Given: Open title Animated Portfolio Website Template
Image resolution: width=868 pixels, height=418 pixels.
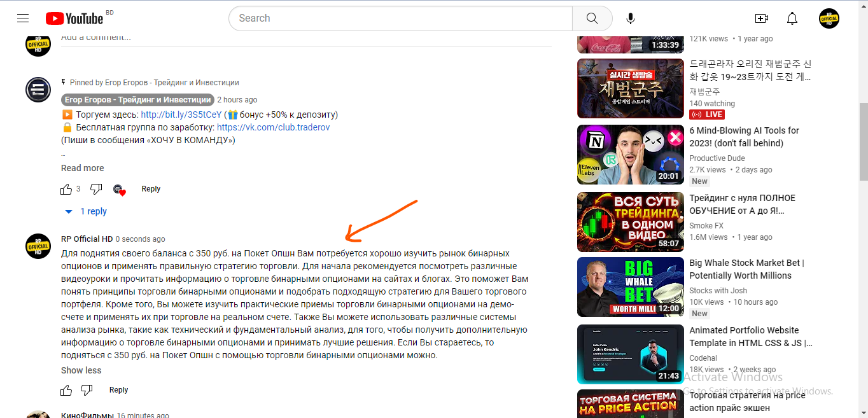Looking at the screenshot, I should (751, 337).
